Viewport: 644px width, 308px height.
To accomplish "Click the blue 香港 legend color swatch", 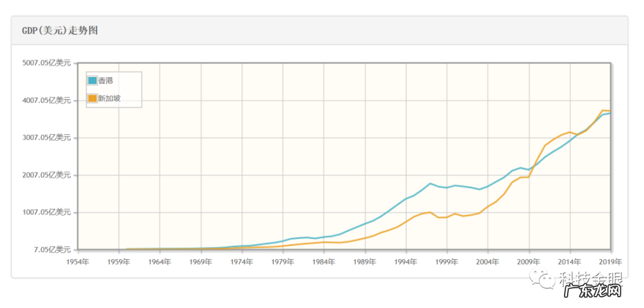I will [92, 81].
